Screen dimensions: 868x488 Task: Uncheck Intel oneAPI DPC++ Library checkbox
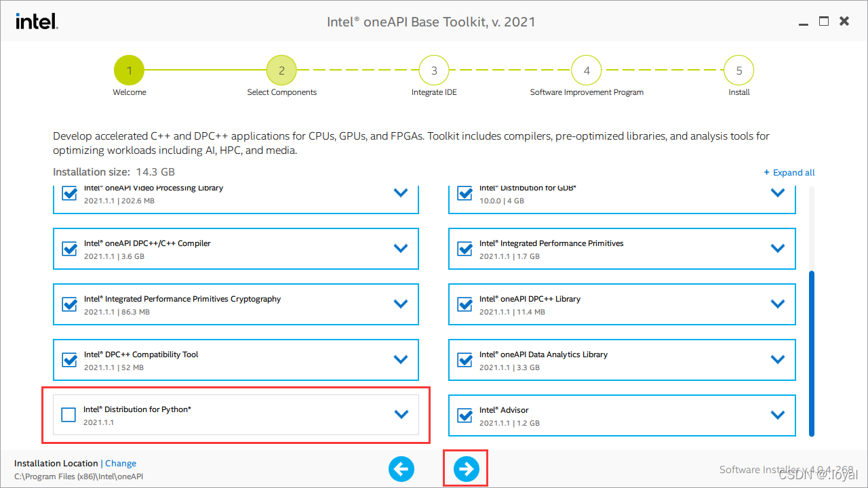point(465,304)
